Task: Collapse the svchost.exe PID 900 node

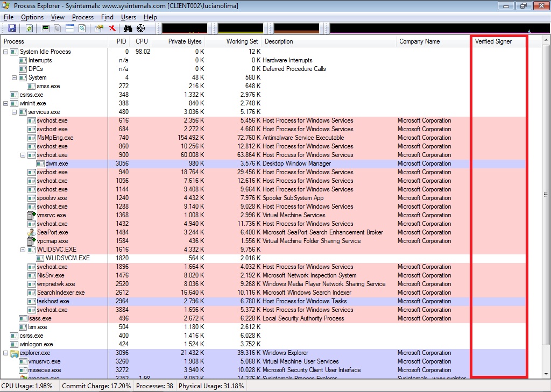Action: [x=23, y=155]
